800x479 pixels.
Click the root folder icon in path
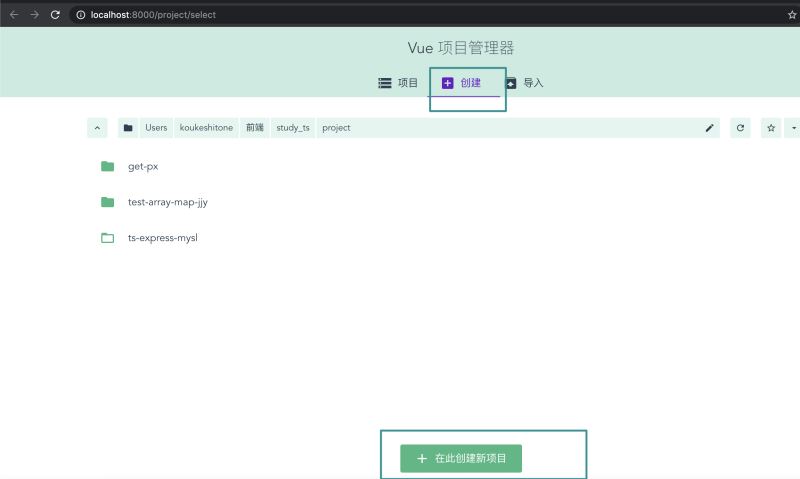(x=128, y=128)
